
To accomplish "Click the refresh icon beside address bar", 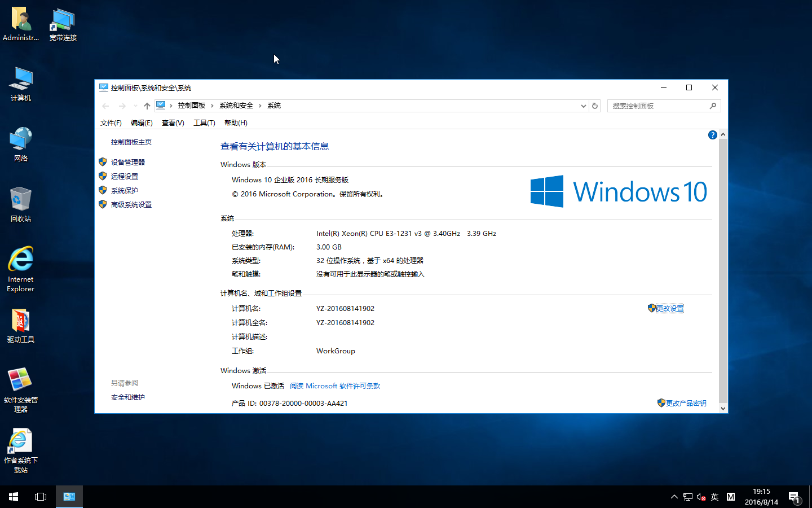I will click(x=595, y=106).
